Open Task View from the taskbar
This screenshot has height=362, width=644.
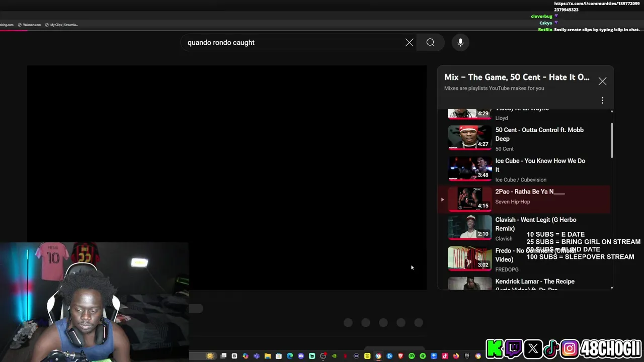click(x=223, y=356)
